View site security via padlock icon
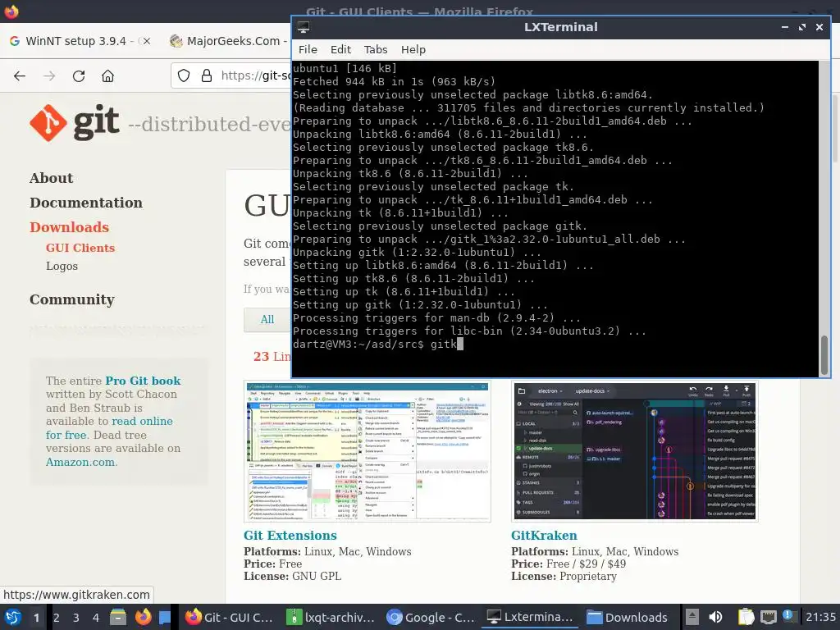Viewport: 840px width, 630px height. pos(206,75)
